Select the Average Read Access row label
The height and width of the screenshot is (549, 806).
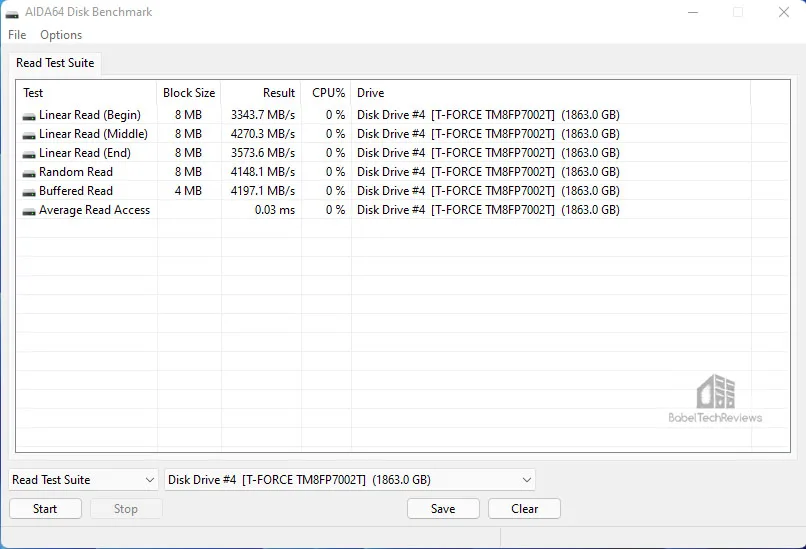95,210
